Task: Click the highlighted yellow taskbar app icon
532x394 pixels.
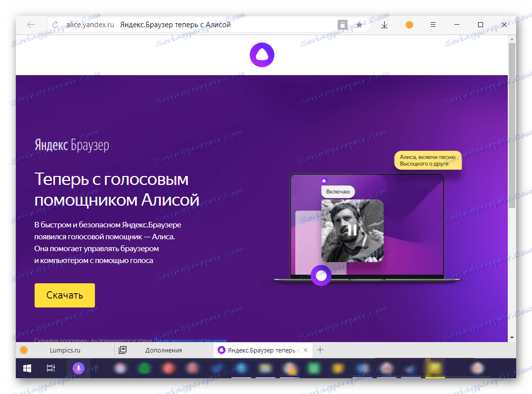Action: pyautogui.click(x=435, y=368)
